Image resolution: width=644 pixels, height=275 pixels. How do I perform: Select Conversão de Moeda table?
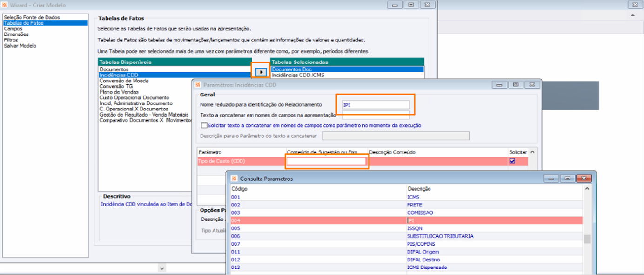[124, 81]
